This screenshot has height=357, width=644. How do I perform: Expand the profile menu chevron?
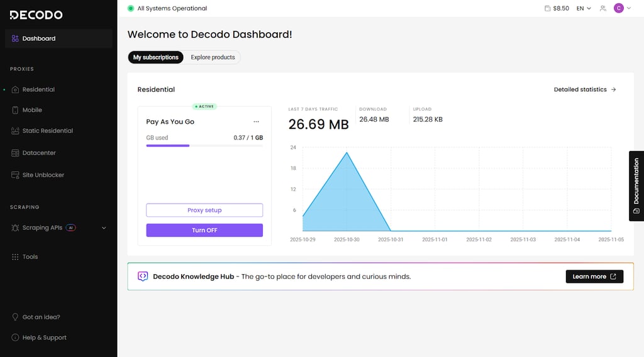[x=629, y=8]
